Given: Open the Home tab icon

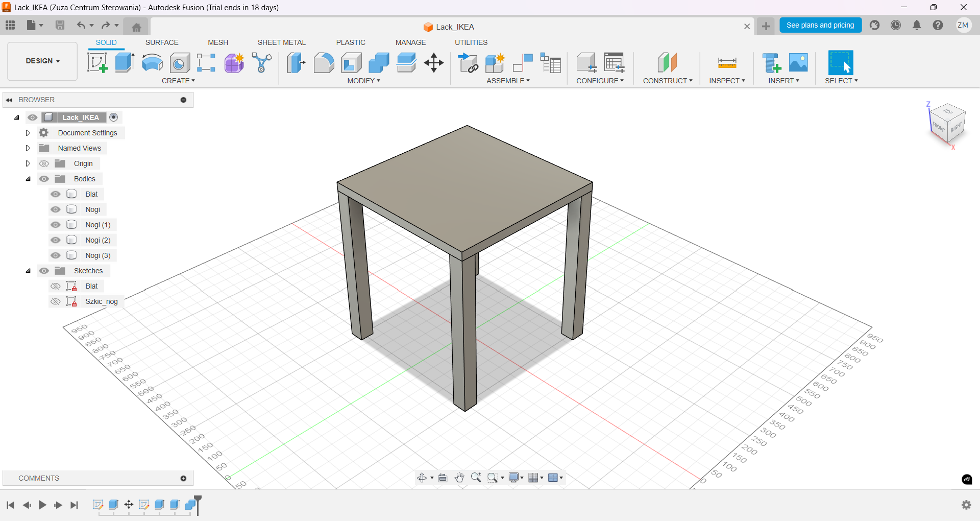Looking at the screenshot, I should [x=136, y=27].
